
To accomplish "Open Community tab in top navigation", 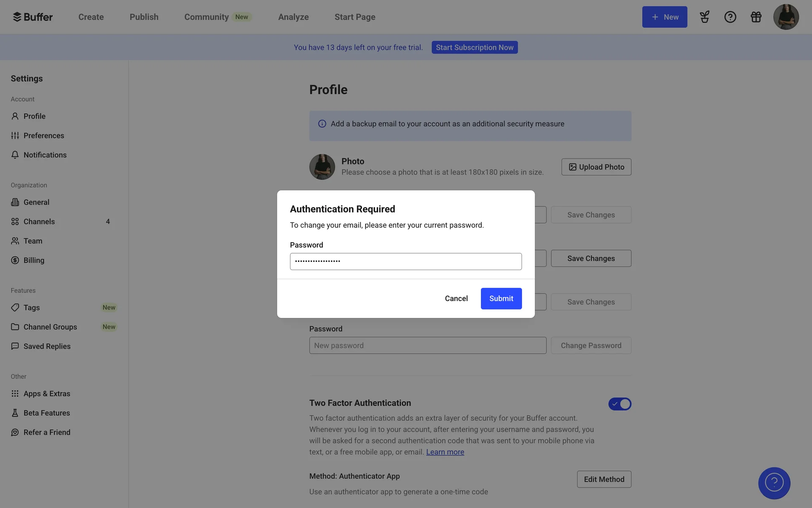I will (206, 17).
